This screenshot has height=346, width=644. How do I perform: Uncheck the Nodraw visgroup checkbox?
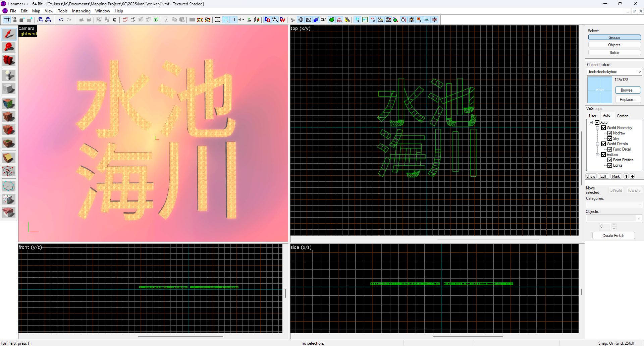click(610, 133)
